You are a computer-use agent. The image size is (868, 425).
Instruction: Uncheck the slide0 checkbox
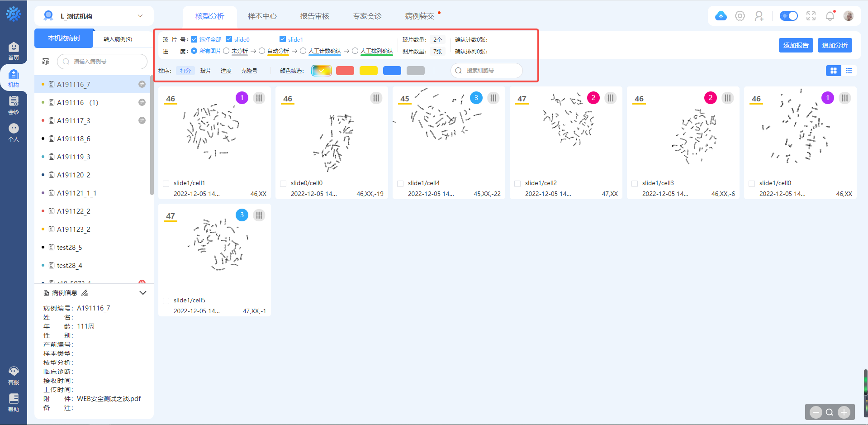229,39
